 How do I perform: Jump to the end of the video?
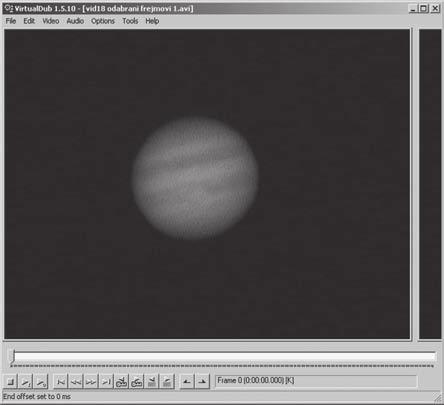tap(106, 381)
